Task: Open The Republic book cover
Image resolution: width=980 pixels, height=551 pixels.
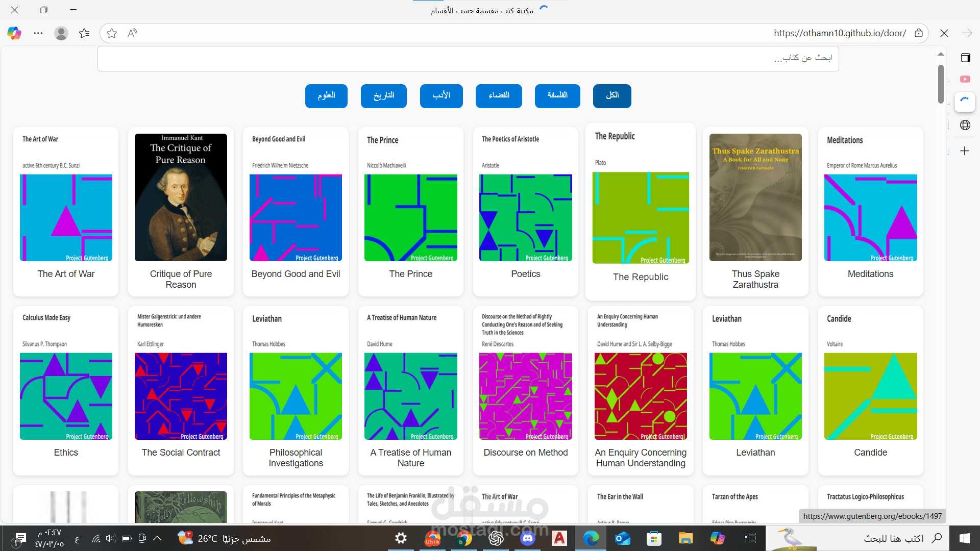Action: (x=641, y=197)
